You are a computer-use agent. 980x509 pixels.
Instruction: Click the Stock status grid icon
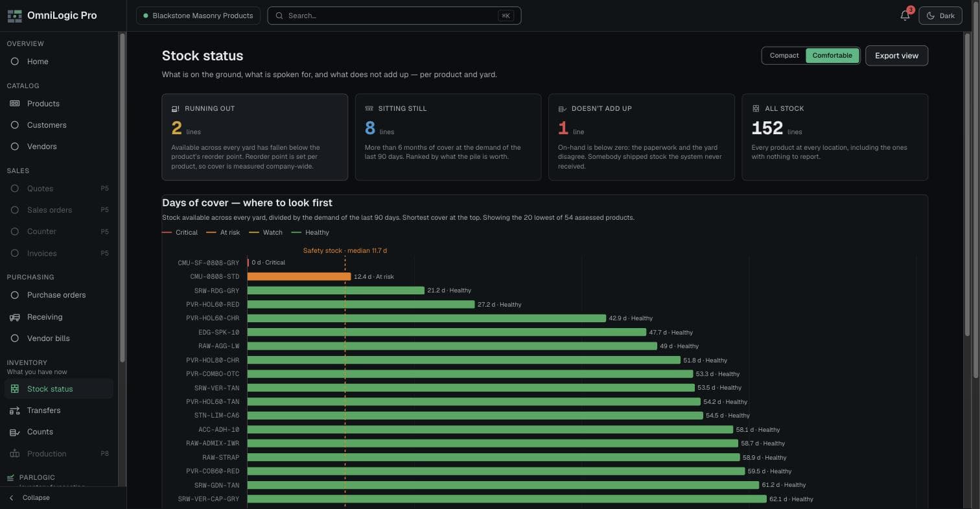pos(14,389)
